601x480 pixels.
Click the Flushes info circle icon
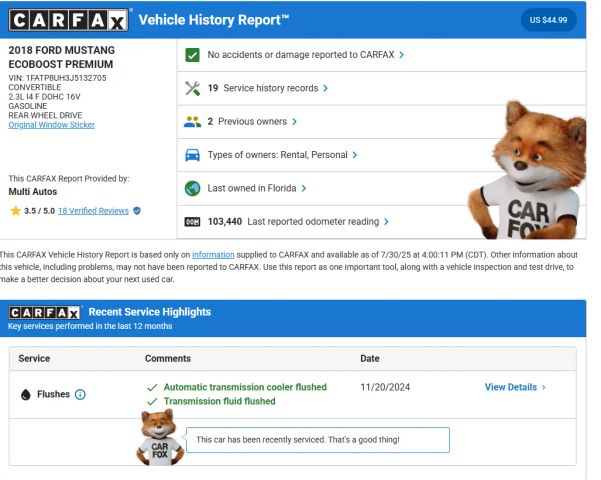tap(81, 395)
